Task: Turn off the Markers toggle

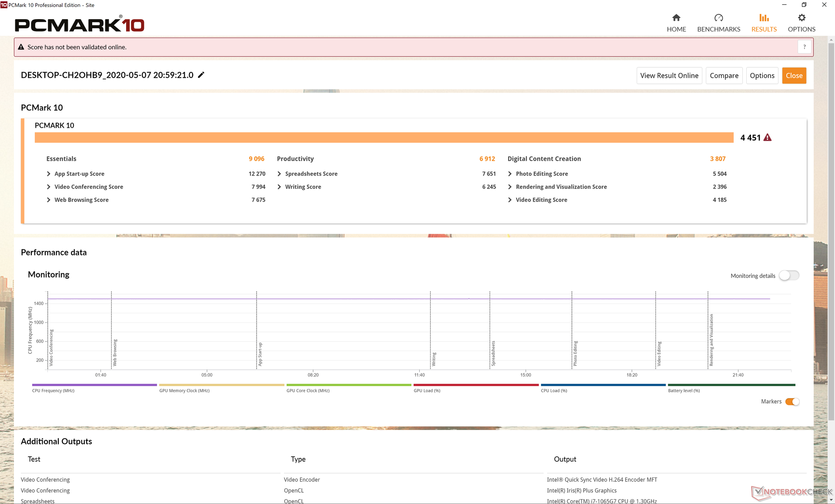Action: (792, 401)
